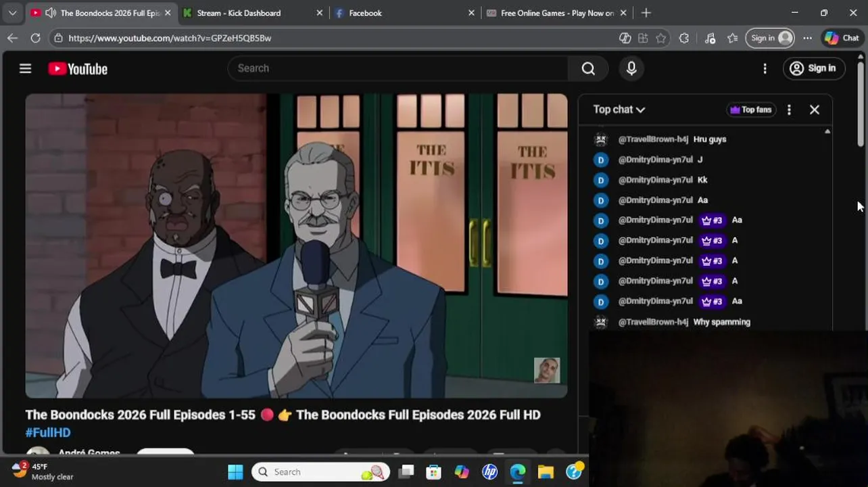Click the avatar next to the Kk message
The height and width of the screenshot is (487, 868).
pyautogui.click(x=600, y=180)
